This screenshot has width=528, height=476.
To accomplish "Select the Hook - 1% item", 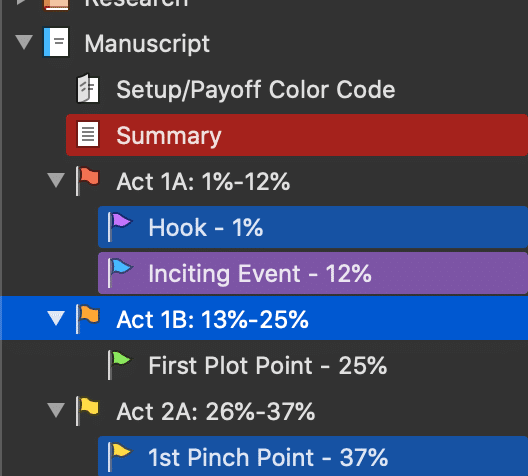I will pos(313,227).
